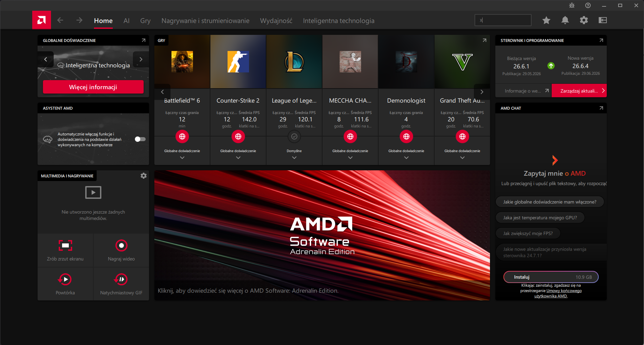The width and height of the screenshot is (644, 345).
Task: Click Zrób zrzut ekranu screenshot icon
Action: pyautogui.click(x=65, y=245)
